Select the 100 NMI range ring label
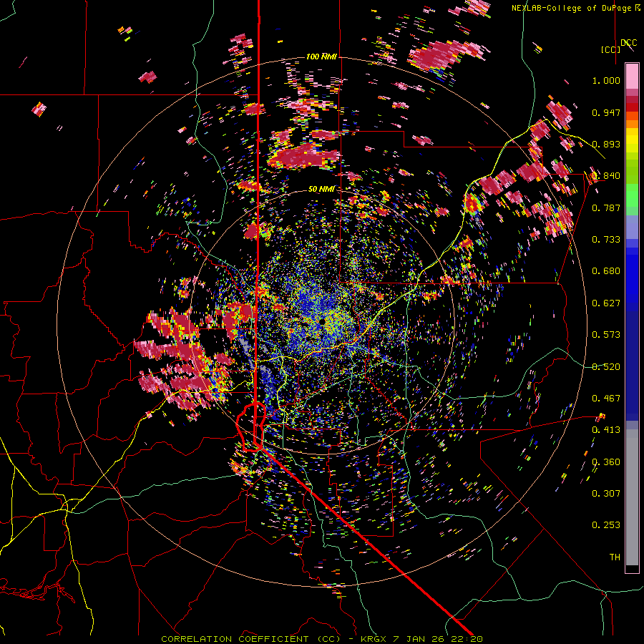 [321, 57]
